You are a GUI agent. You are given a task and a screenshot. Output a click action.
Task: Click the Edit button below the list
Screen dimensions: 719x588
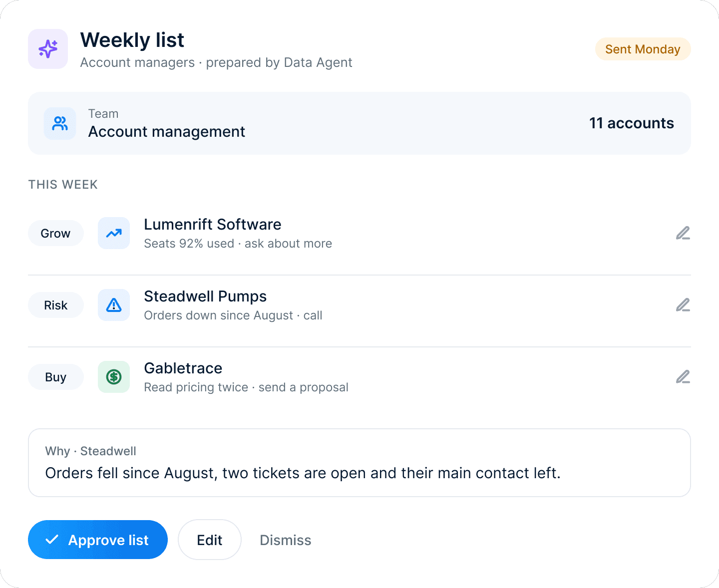coord(210,540)
